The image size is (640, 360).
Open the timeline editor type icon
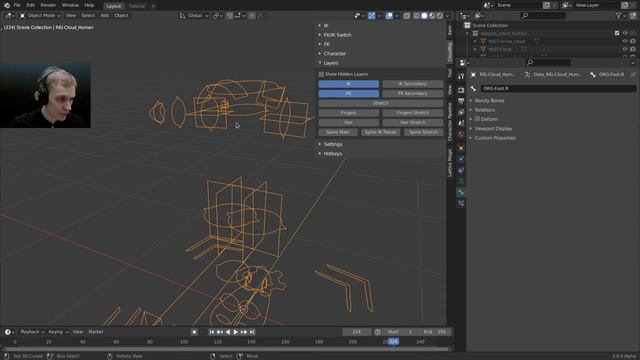(9, 332)
